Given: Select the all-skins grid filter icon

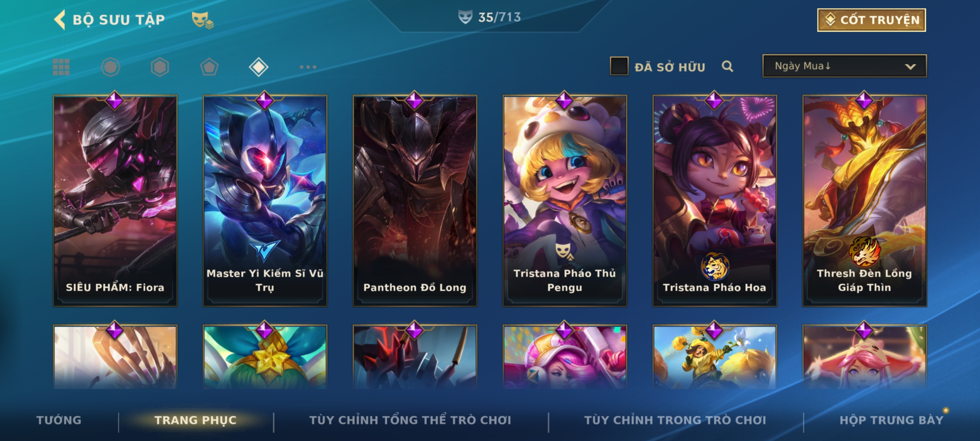Looking at the screenshot, I should pyautogui.click(x=61, y=67).
